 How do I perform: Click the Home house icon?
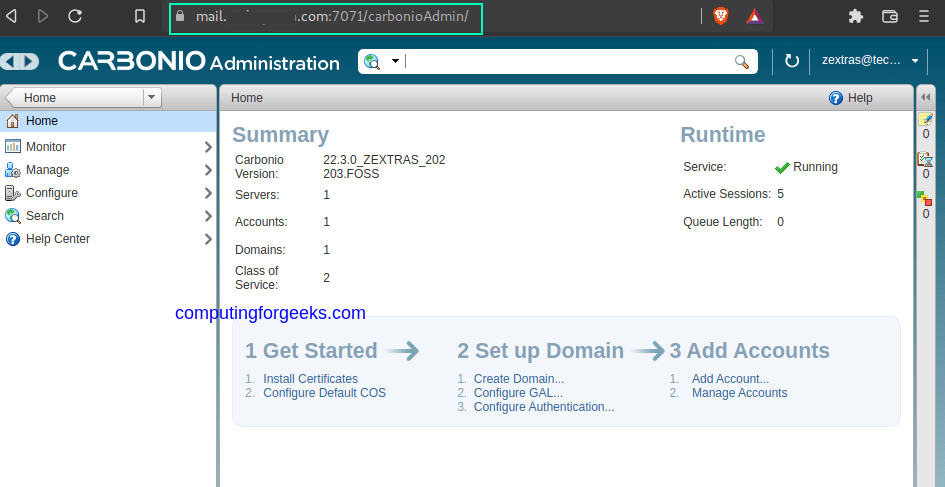pos(13,121)
